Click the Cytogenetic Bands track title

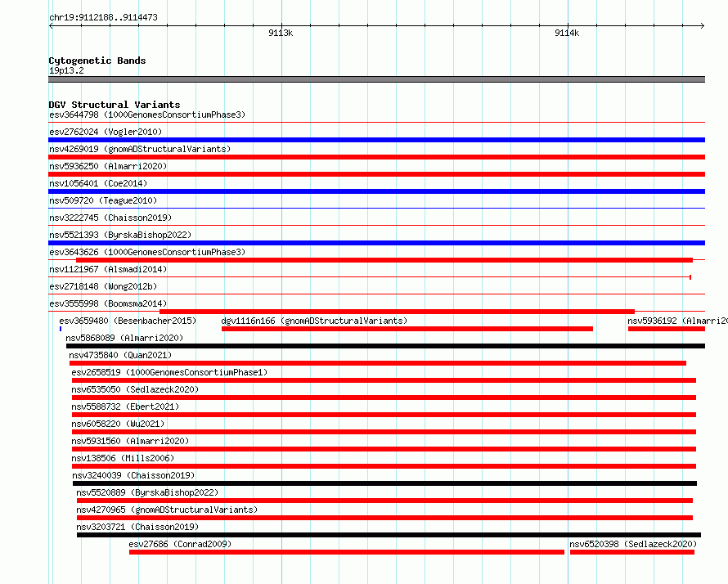(97, 61)
